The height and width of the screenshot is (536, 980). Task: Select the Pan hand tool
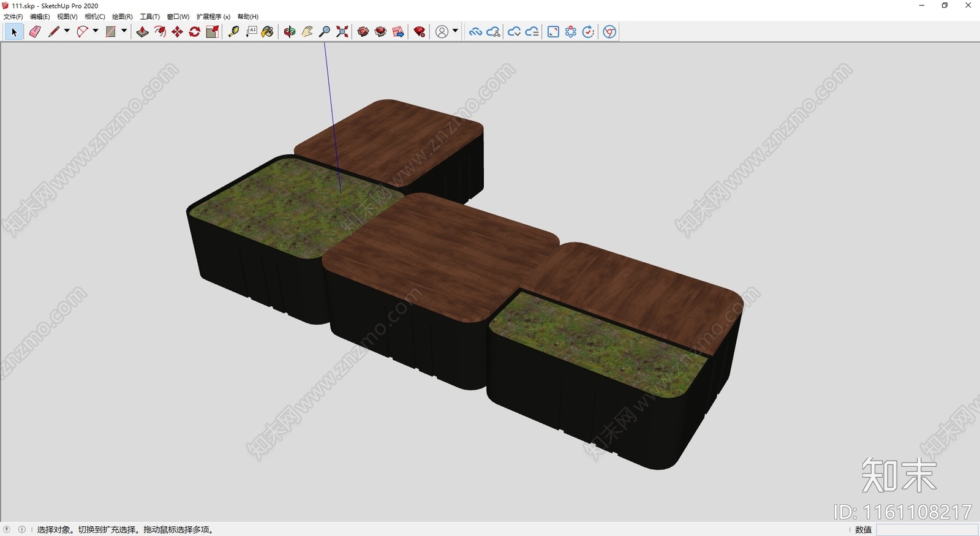tap(307, 32)
